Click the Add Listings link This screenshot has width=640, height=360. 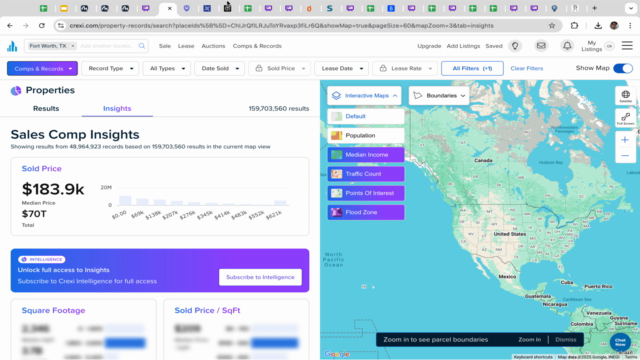[x=463, y=46]
